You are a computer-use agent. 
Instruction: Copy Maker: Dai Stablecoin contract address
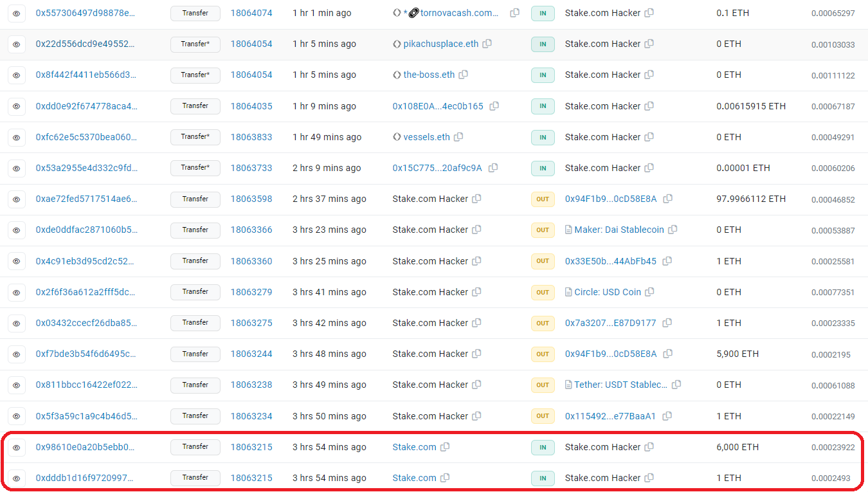tap(673, 230)
